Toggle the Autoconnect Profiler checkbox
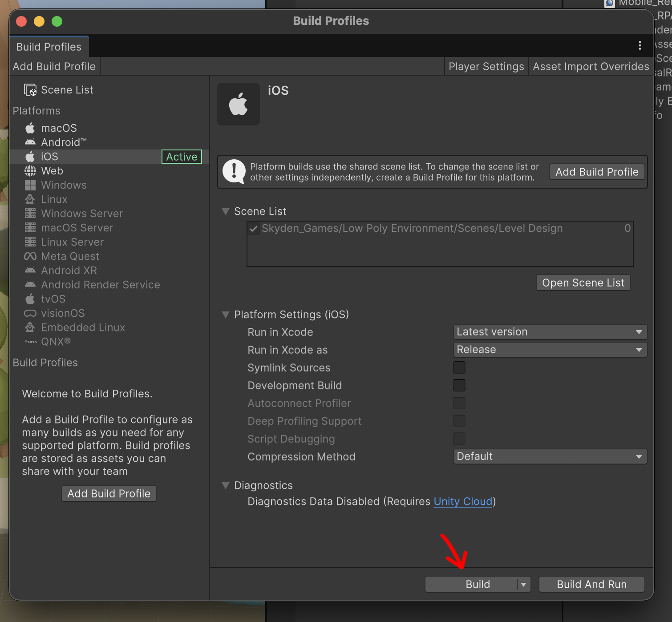Image resolution: width=672 pixels, height=622 pixels. pos(459,403)
